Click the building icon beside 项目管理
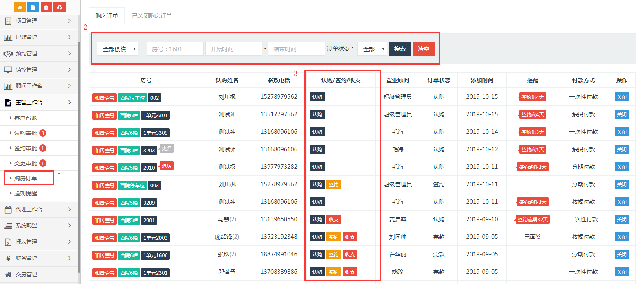 [8, 21]
